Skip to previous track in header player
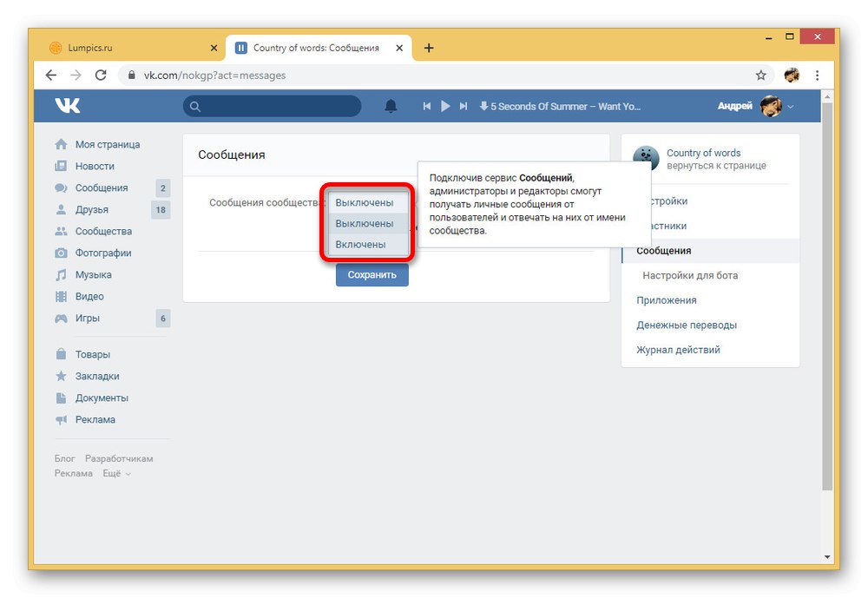The height and width of the screenshot is (598, 868). (x=427, y=106)
